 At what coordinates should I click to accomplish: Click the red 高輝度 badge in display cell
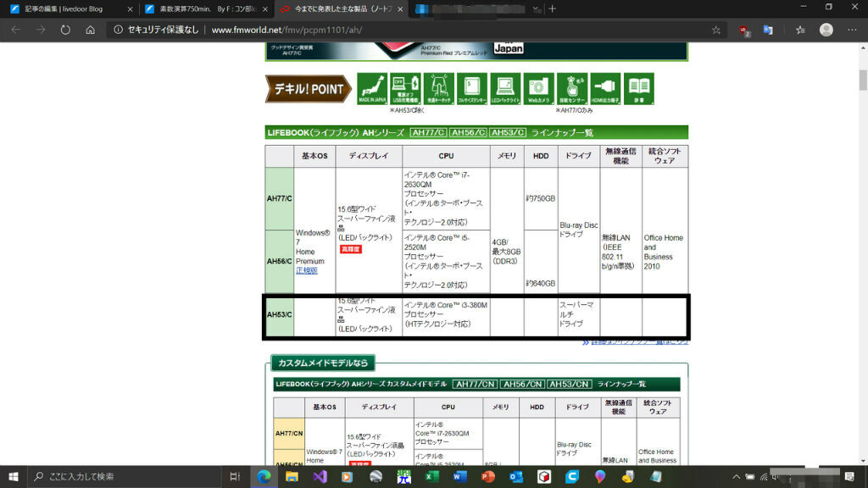click(350, 250)
